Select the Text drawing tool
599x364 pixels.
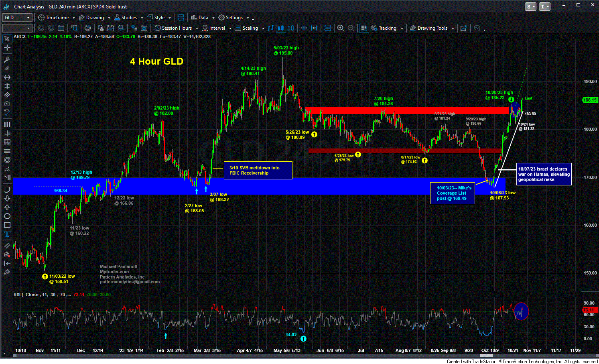(x=7, y=234)
